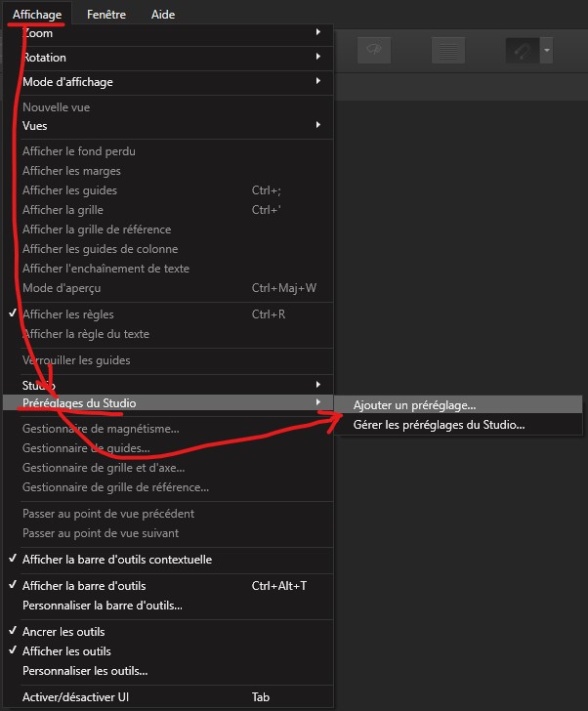The width and height of the screenshot is (588, 711).
Task: Open Gestionnaire de guides...
Action: (169, 448)
